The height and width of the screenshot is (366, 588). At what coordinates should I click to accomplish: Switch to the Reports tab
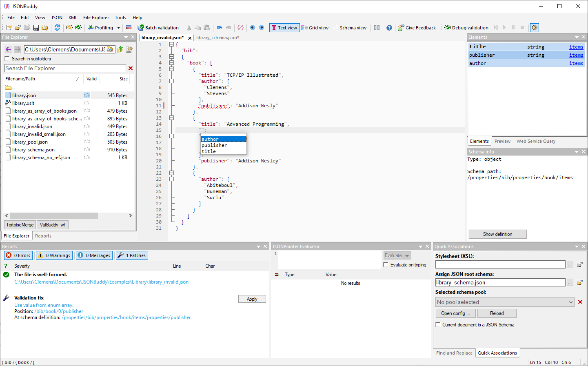coord(43,236)
